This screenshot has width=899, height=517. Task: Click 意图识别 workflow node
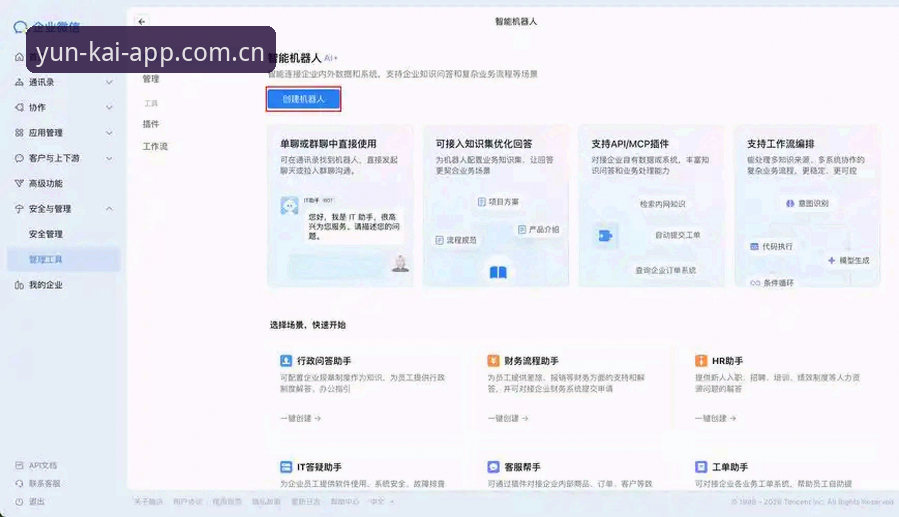point(807,203)
